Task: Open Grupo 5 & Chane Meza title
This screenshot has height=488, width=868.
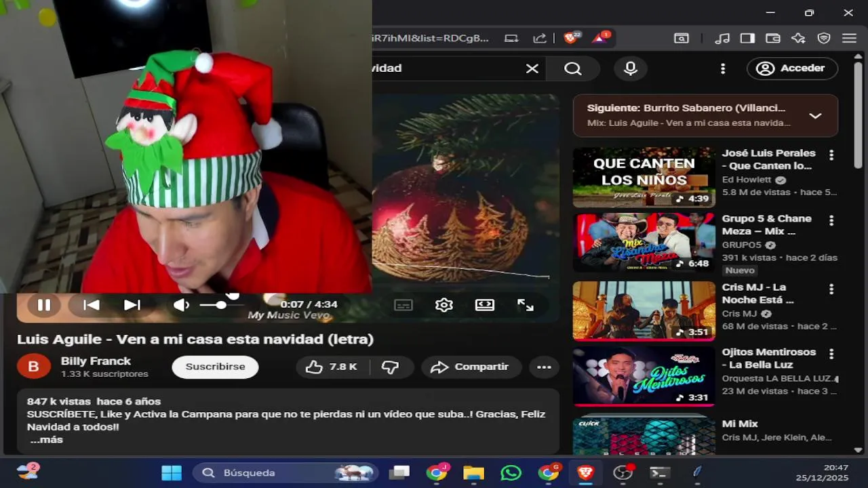Action: [767, 225]
